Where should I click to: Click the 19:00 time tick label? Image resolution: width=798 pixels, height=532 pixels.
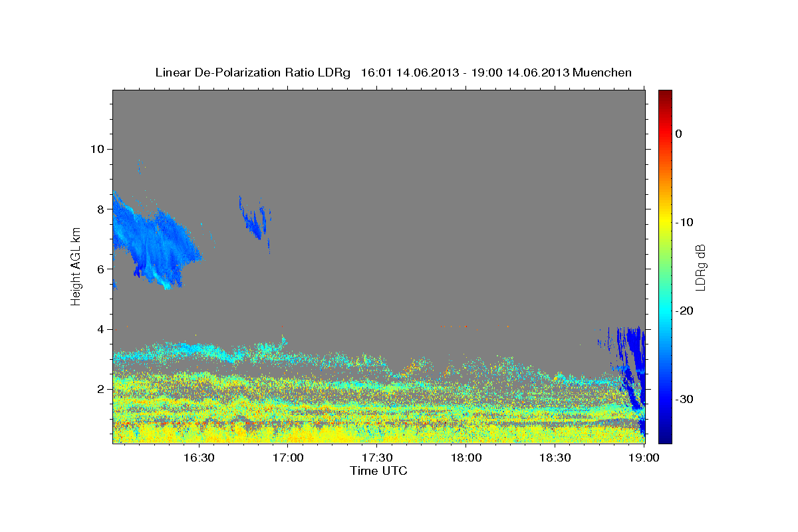644,458
